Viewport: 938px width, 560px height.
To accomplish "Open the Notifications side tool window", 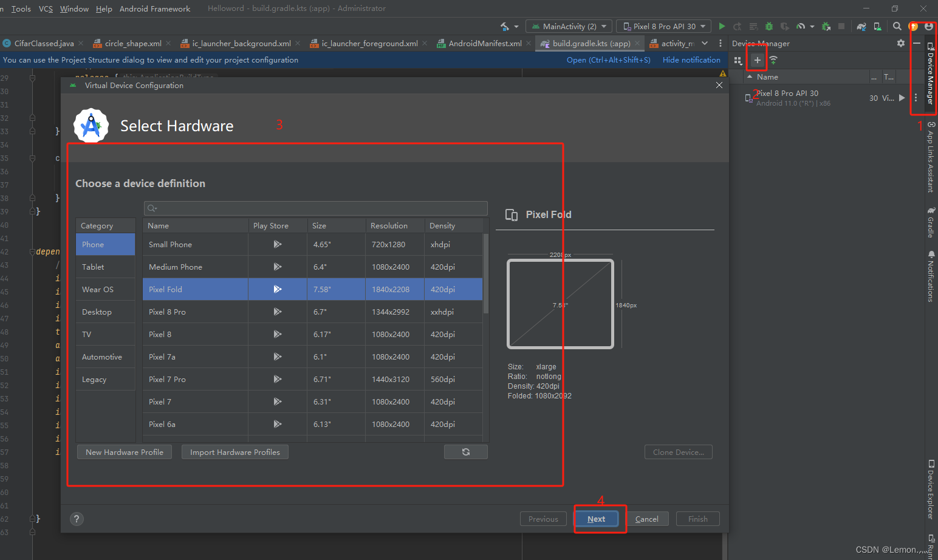I will pyautogui.click(x=930, y=276).
